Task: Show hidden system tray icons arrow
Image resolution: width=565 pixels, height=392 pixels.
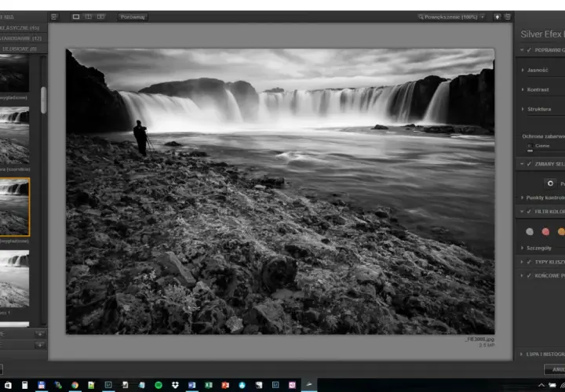Action: coord(541,385)
